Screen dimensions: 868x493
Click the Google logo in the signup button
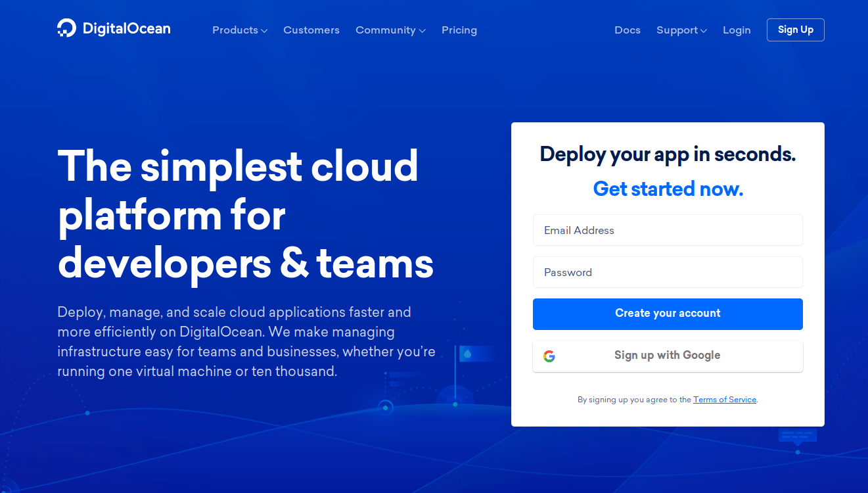549,356
